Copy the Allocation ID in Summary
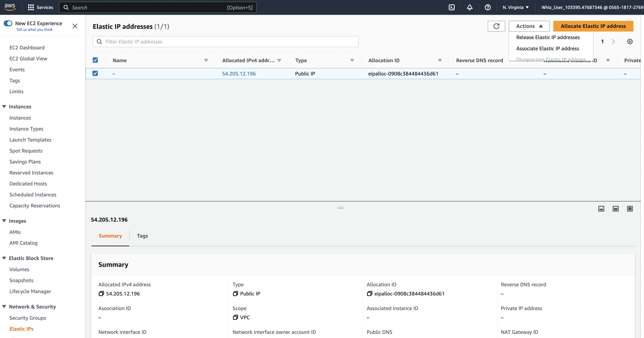Image resolution: width=644 pixels, height=338 pixels. [370, 293]
